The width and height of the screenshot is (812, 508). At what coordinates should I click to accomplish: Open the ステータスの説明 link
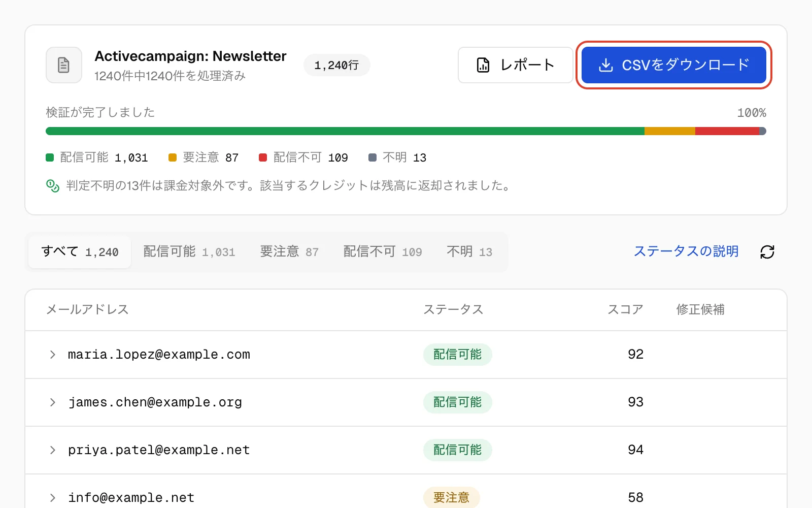click(686, 251)
